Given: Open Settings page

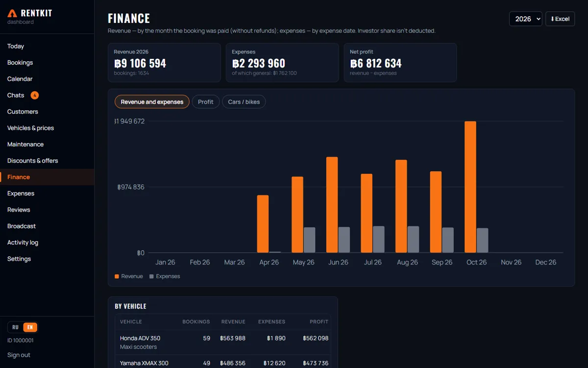Looking at the screenshot, I should (47, 259).
